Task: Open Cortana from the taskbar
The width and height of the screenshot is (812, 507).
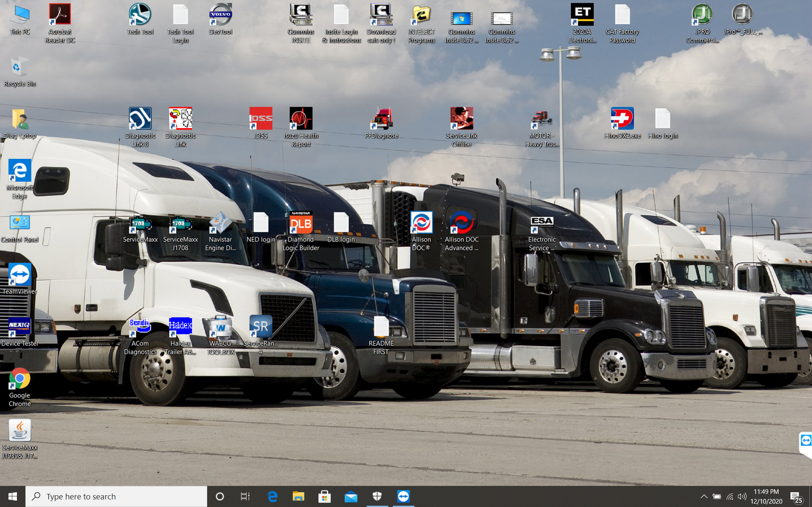Action: pos(220,496)
